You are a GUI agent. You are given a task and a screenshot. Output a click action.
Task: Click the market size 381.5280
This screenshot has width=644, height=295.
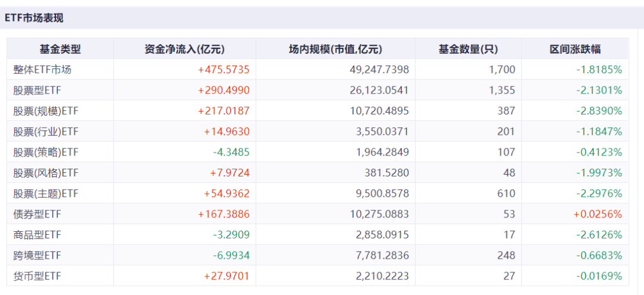tap(387, 173)
